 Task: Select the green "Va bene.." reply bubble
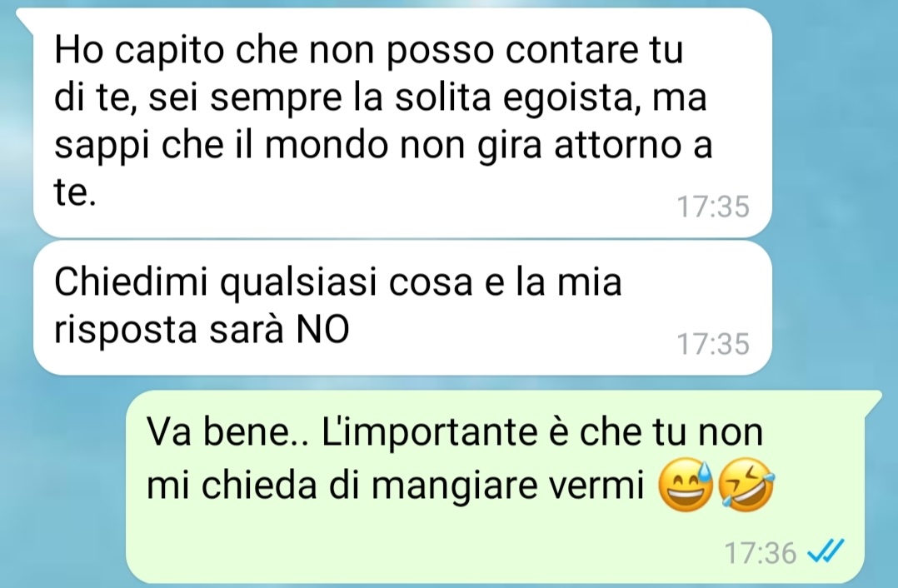(495, 486)
